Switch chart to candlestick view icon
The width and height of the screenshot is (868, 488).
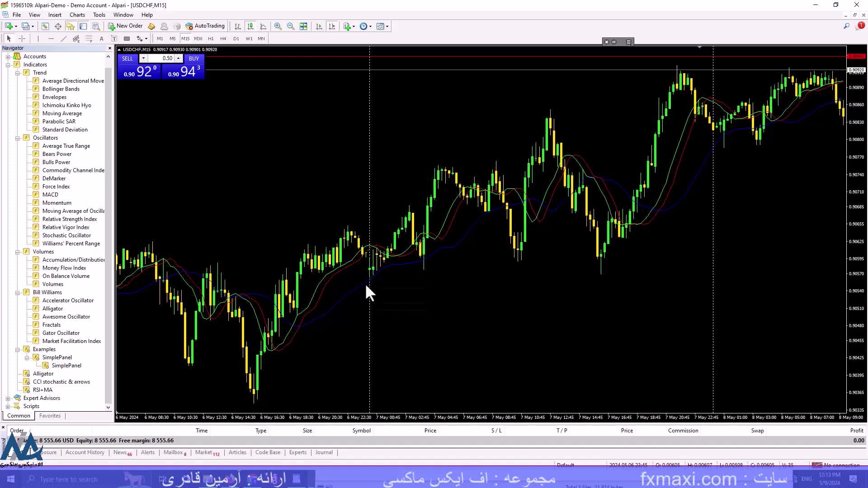click(250, 26)
